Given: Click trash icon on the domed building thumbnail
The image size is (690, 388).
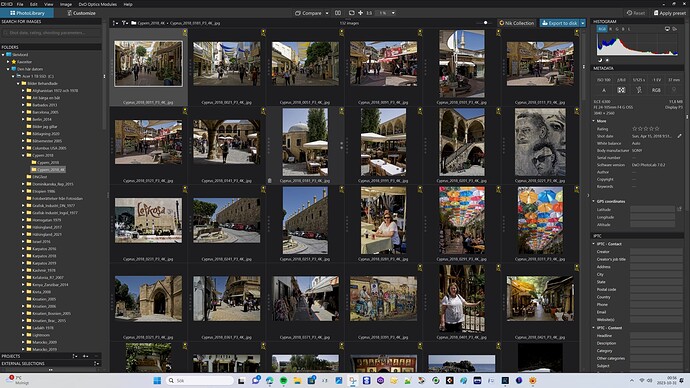Looking at the screenshot, I should [269, 180].
